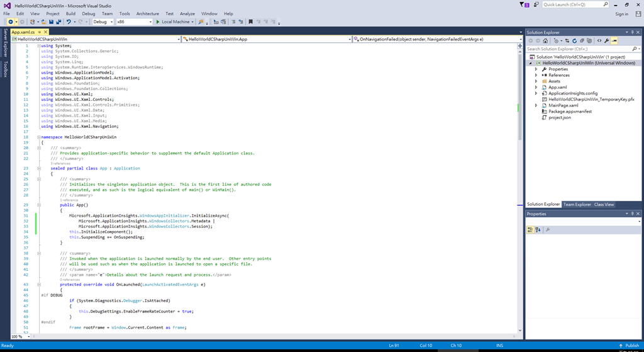This screenshot has width=644, height=352.
Task: Click the Comment out selected lines icon
Action: (233, 22)
